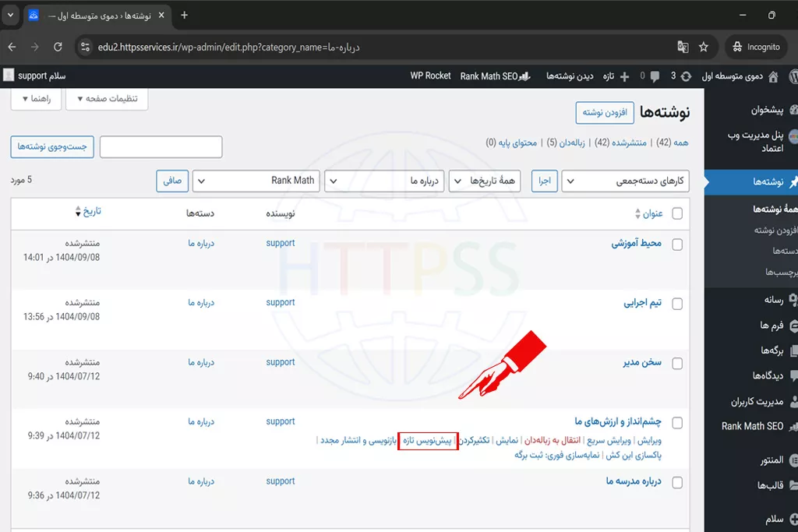Click the پیش‌نویس تازه link
This screenshot has height=532, width=798.
(427, 440)
